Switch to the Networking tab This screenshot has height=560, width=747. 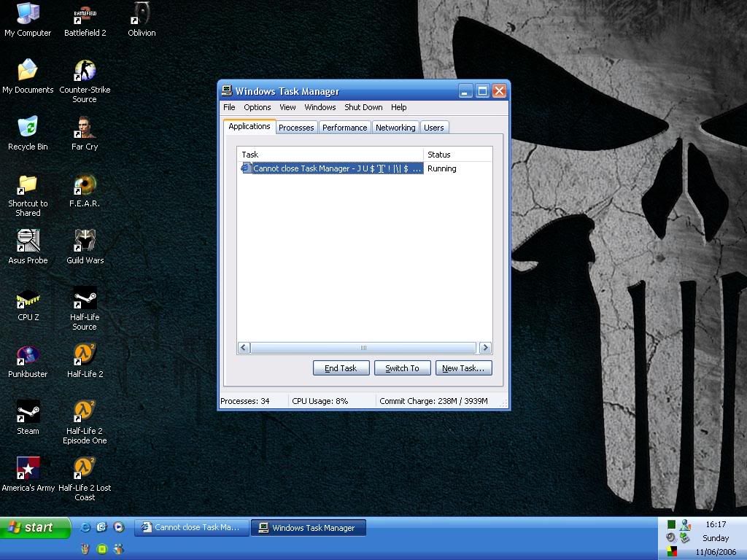(395, 128)
